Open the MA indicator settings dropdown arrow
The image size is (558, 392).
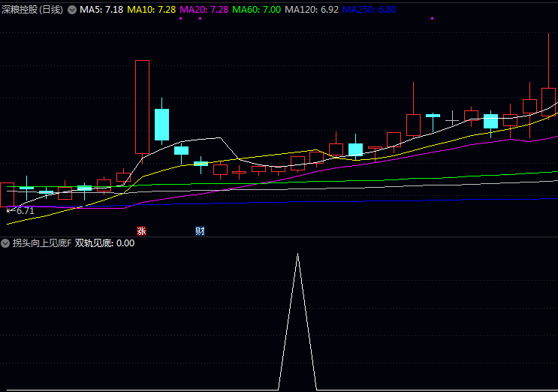pos(72,10)
